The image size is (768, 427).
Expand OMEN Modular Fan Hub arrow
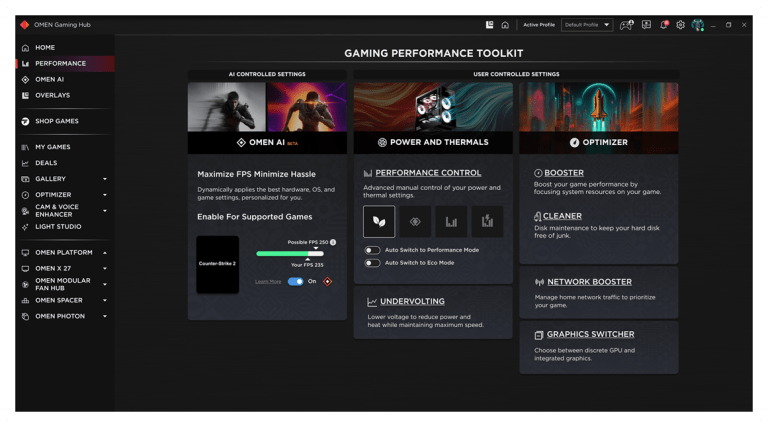coord(105,285)
